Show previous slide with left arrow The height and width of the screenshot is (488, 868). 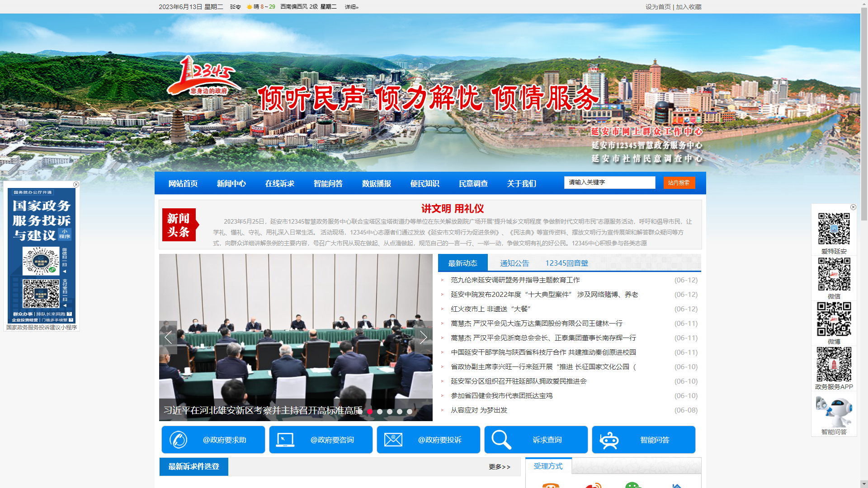168,337
